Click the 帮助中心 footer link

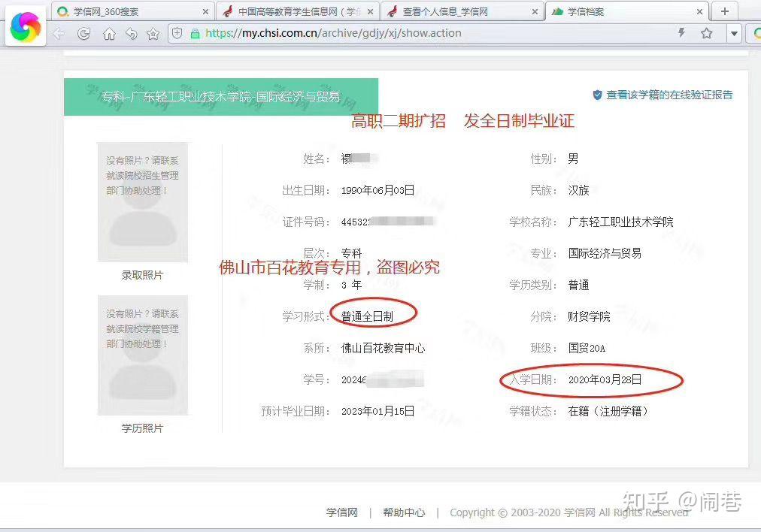[403, 512]
